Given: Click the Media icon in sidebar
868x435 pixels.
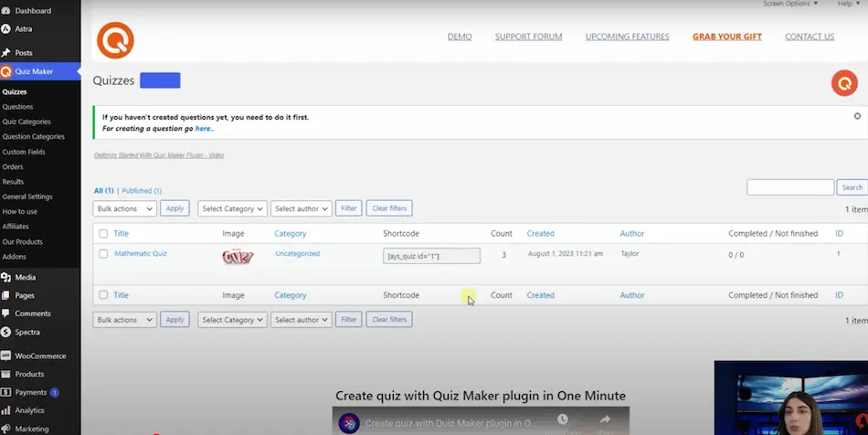Looking at the screenshot, I should (x=5, y=277).
